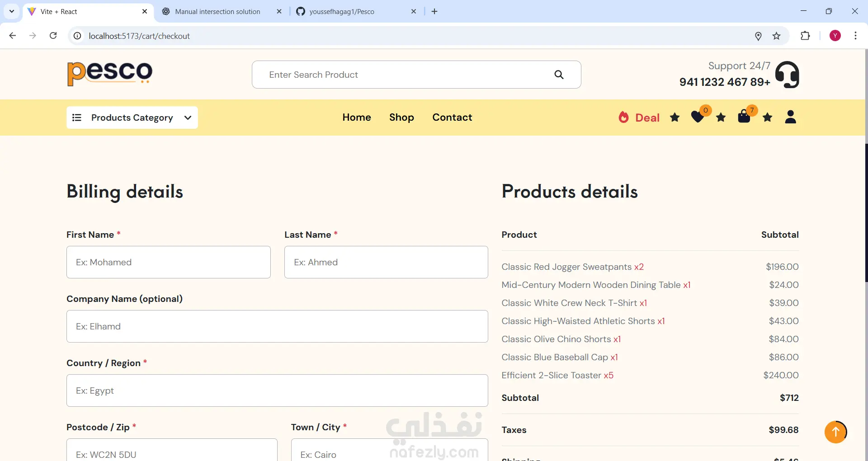
Task: Open the wishlist heart icon
Action: 698,117
